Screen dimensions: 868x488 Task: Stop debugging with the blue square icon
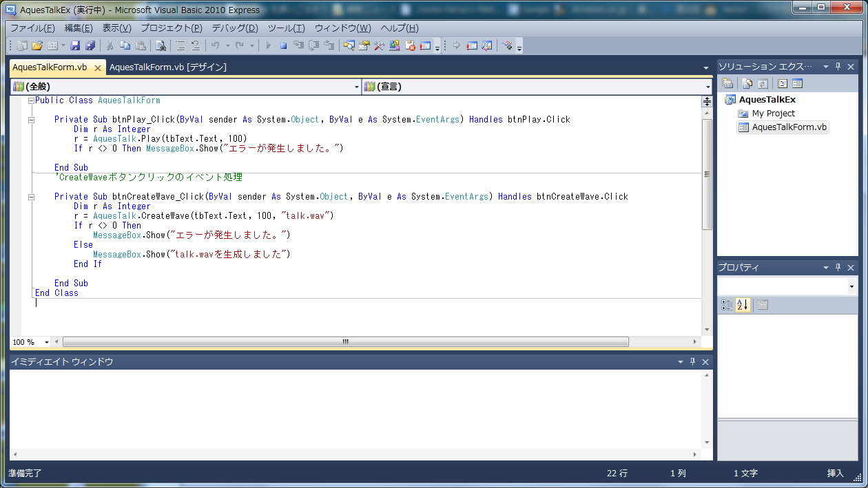[283, 45]
